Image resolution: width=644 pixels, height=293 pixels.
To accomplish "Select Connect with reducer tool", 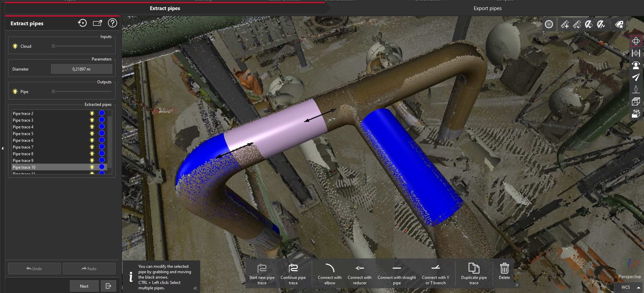I will click(x=359, y=274).
